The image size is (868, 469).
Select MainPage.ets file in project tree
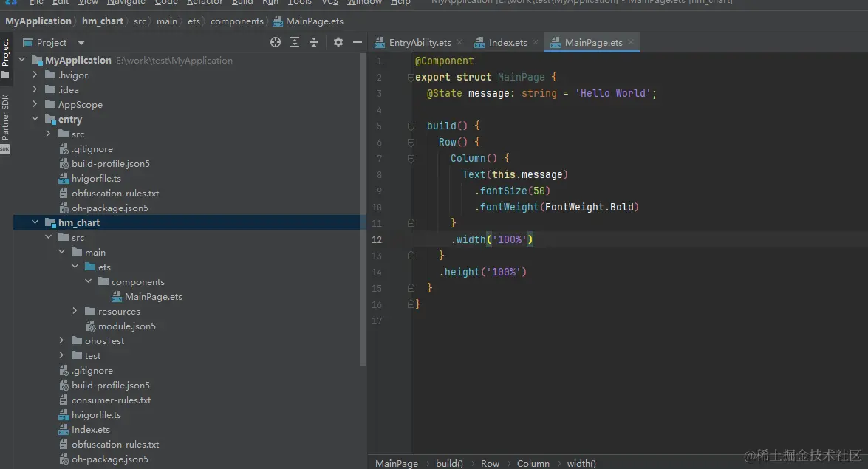[x=153, y=296]
